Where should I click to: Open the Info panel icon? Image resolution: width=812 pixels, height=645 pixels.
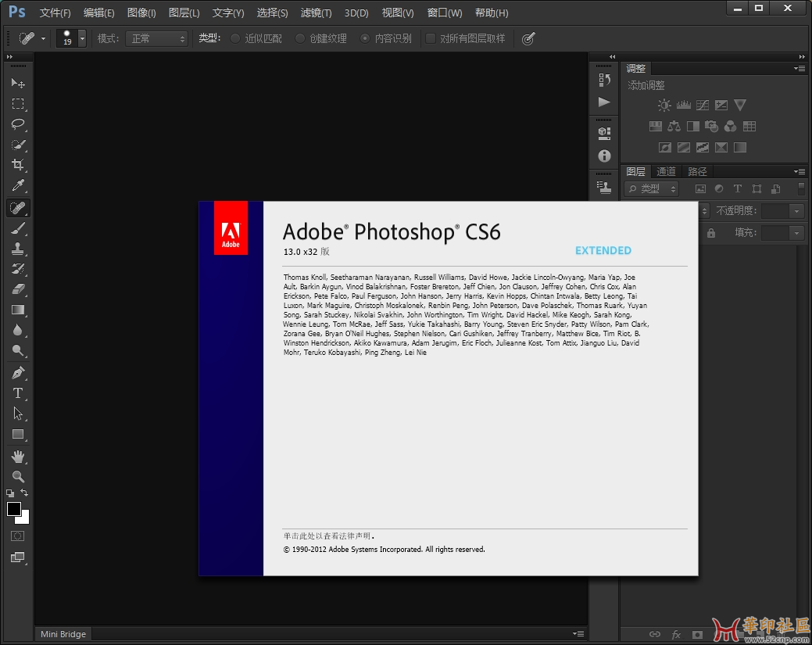coord(604,156)
